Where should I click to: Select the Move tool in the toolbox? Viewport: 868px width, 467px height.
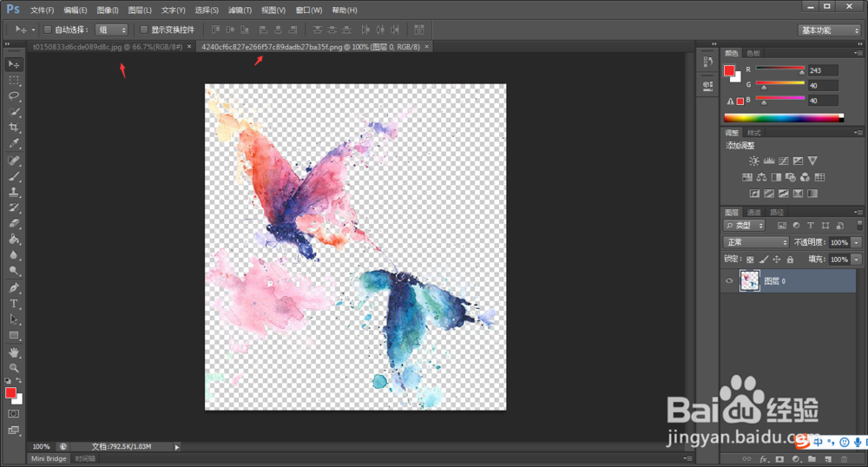pos(14,65)
